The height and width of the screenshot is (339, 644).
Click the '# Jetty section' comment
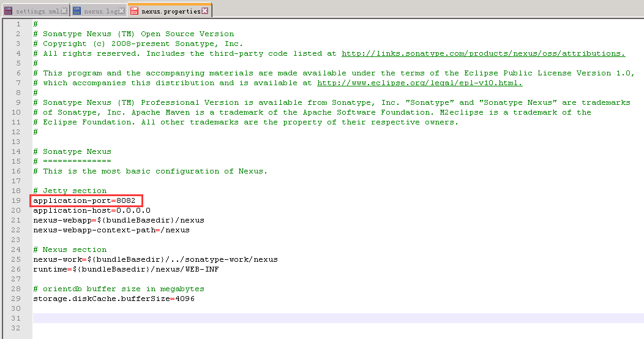[x=70, y=191]
